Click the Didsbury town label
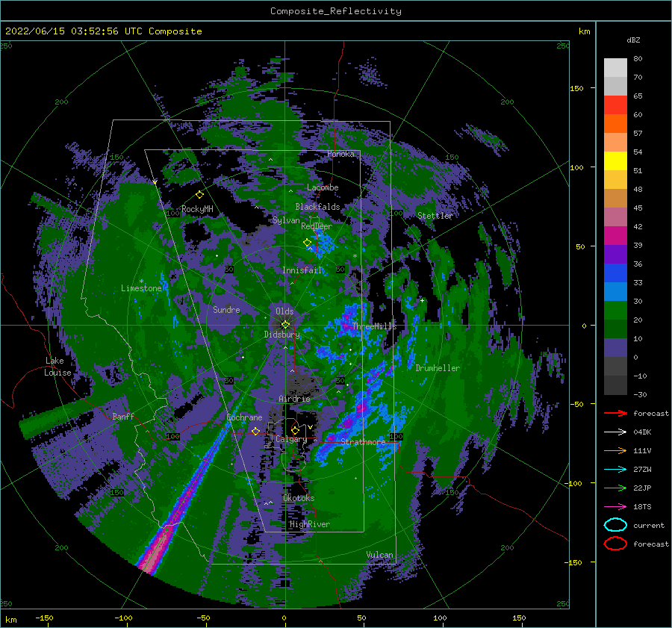672x628 pixels. (281, 335)
